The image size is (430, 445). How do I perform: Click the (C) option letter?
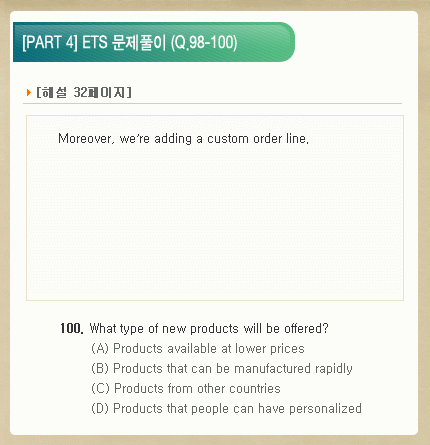pyautogui.click(x=100, y=388)
